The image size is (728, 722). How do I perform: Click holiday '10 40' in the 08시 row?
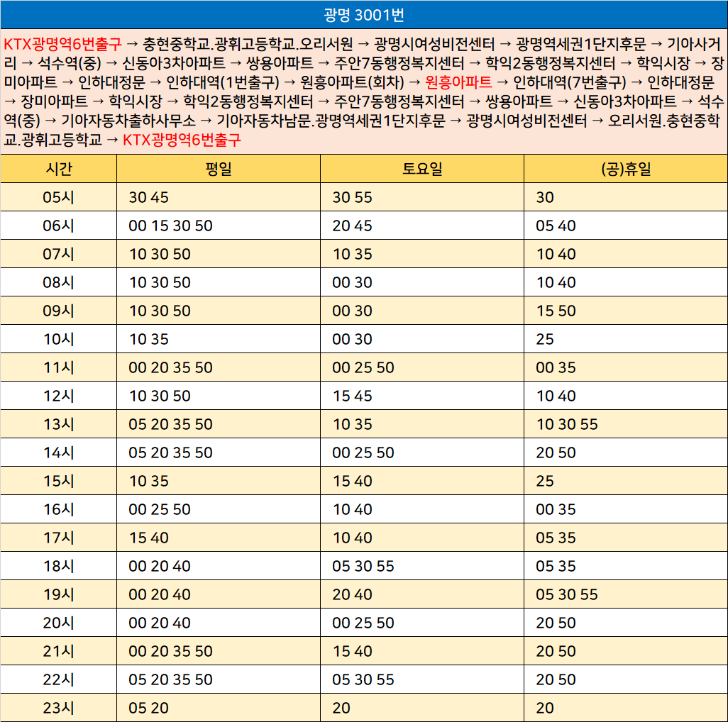pyautogui.click(x=556, y=282)
